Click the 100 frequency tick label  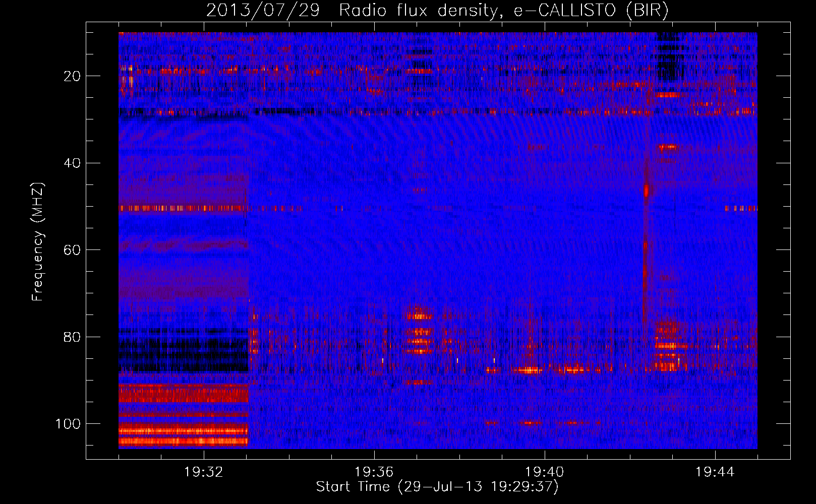68,424
